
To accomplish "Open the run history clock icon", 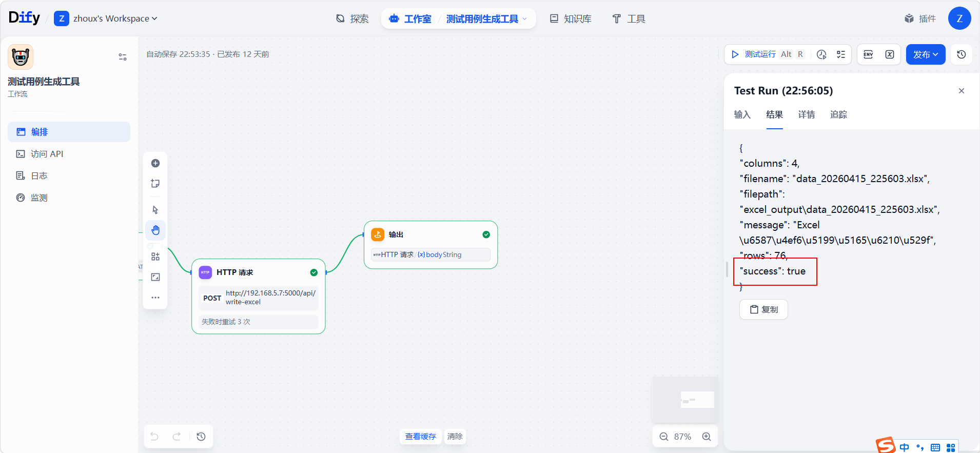I will [821, 54].
